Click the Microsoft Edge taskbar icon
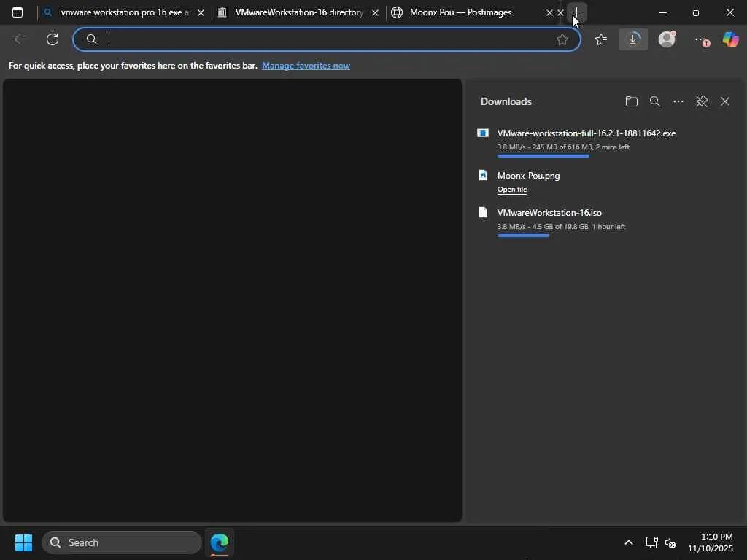Screen dimensions: 747x560 pos(220,542)
